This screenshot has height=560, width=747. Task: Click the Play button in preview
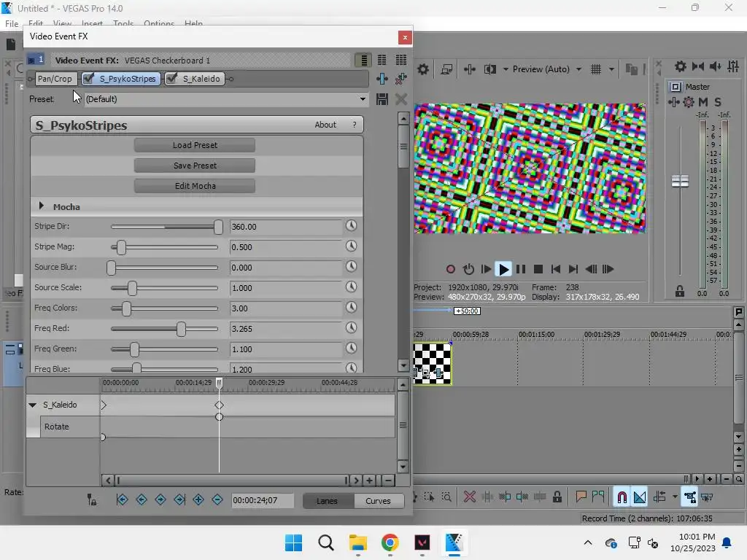click(x=503, y=270)
